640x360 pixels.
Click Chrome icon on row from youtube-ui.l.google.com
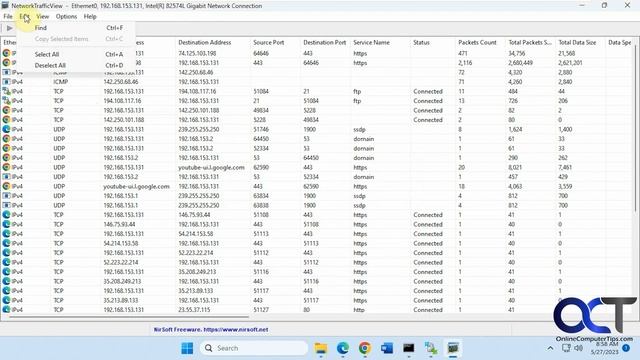6,186
